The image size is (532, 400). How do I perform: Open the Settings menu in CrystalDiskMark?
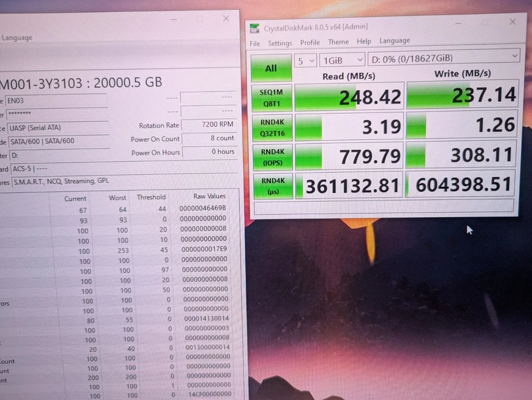[x=280, y=43]
